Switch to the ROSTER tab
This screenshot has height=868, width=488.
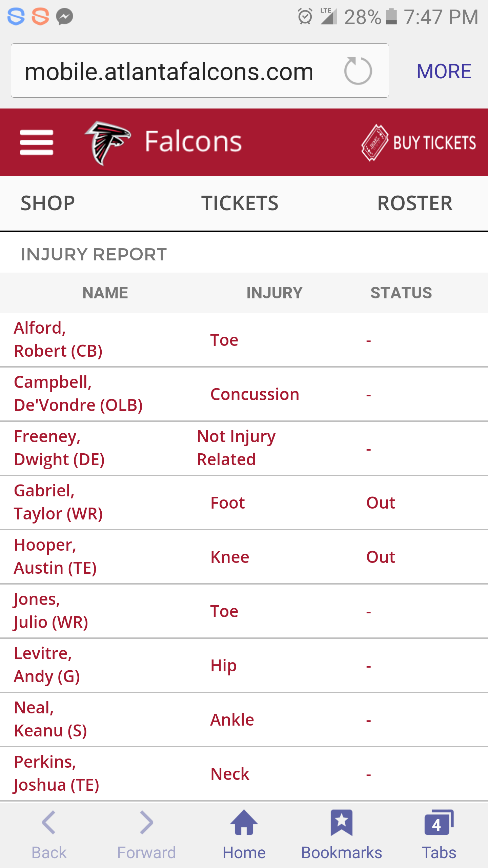coord(415,203)
